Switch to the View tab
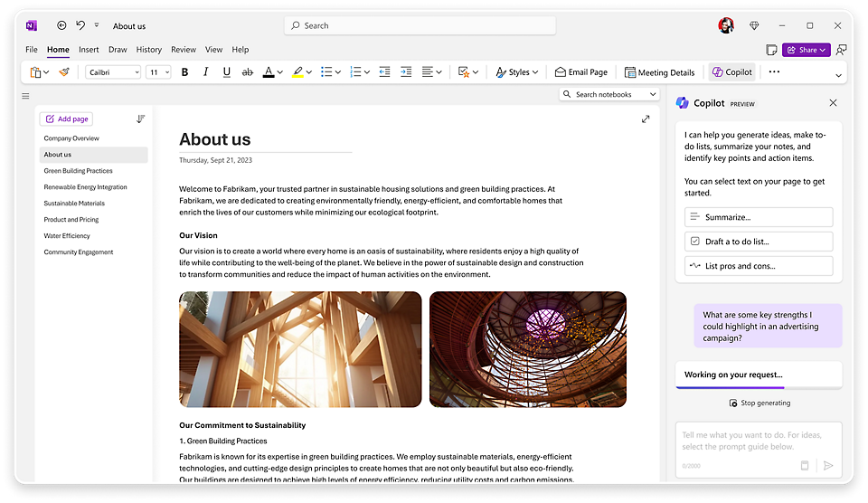 (213, 49)
